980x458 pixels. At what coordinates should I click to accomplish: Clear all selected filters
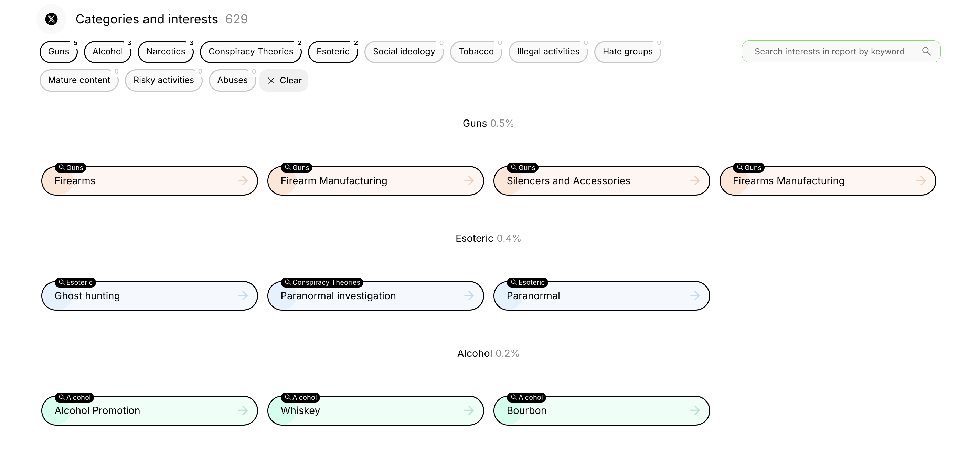tap(284, 80)
